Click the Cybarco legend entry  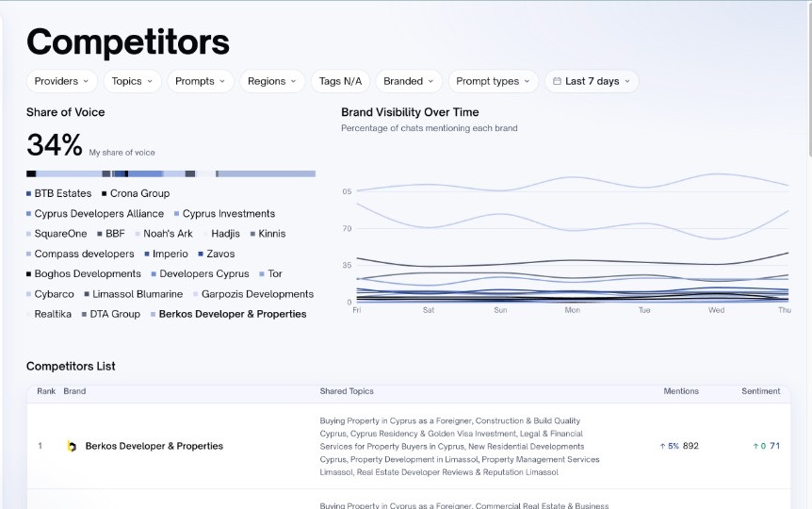coord(50,294)
